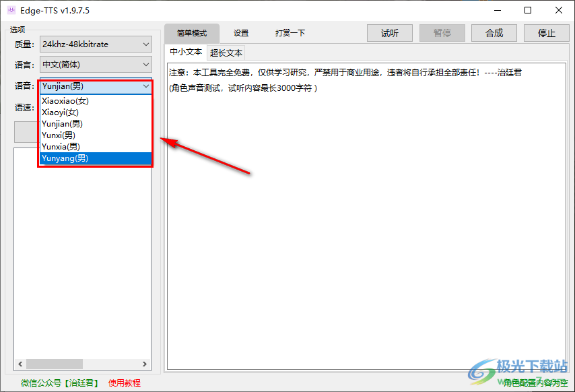Choose highlighted Yunyang(男) voice

click(x=96, y=158)
